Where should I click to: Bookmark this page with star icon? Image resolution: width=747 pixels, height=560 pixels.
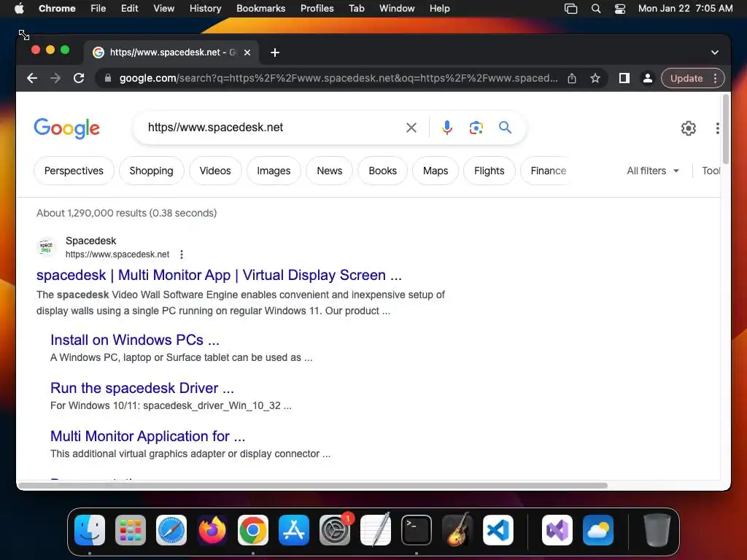pyautogui.click(x=595, y=78)
